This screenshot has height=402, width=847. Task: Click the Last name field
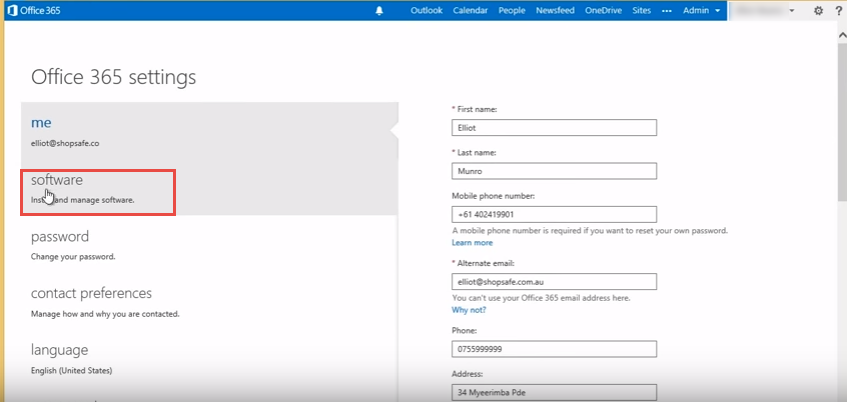coord(554,171)
